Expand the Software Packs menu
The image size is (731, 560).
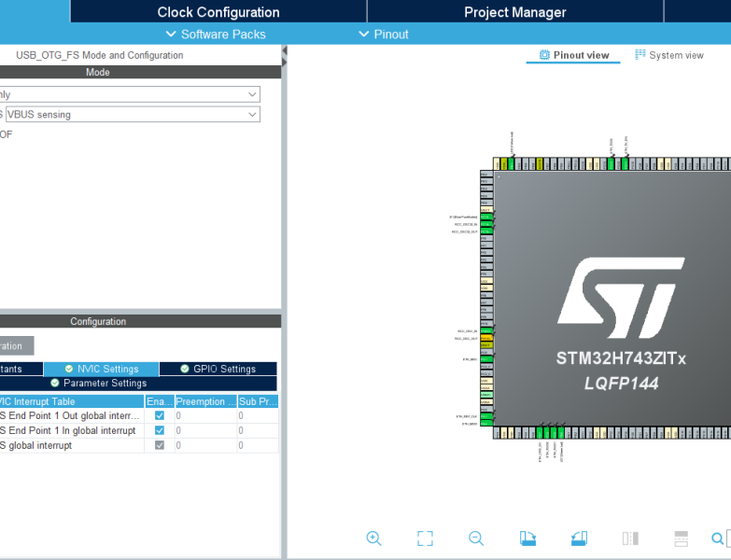215,35
